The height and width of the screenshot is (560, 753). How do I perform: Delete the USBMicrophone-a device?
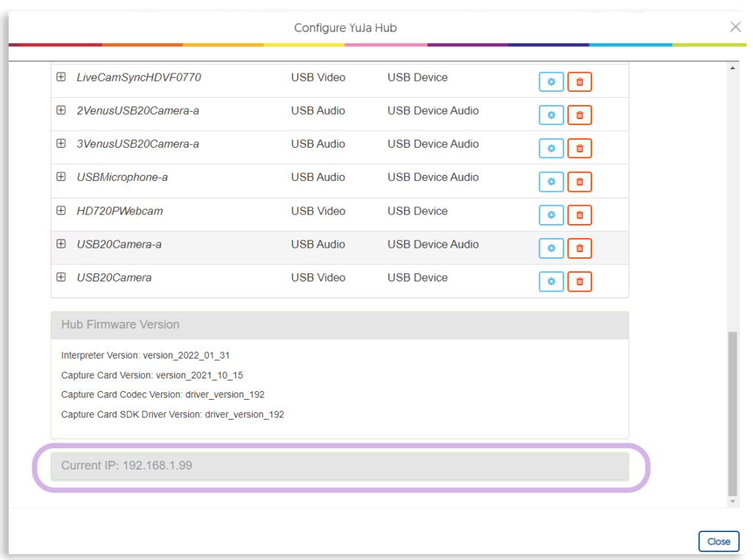coord(579,182)
